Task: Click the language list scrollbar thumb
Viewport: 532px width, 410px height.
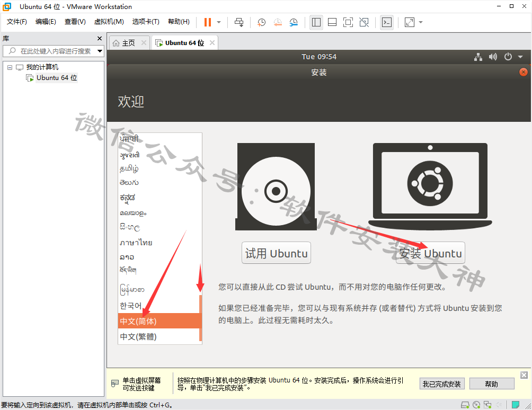Action: (200, 318)
